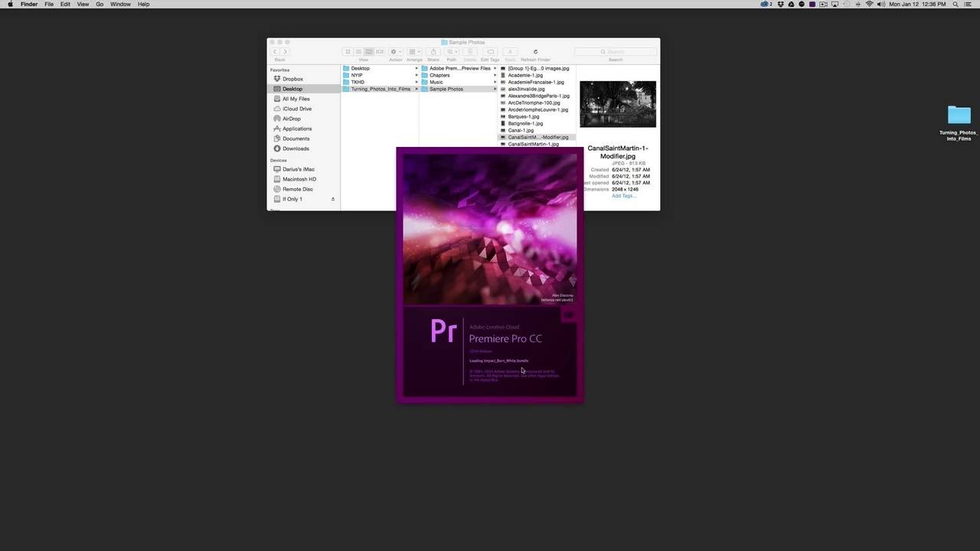Image resolution: width=980 pixels, height=551 pixels.
Task: Open the Arrange dropdown in Finder toolbar
Action: click(x=414, y=52)
